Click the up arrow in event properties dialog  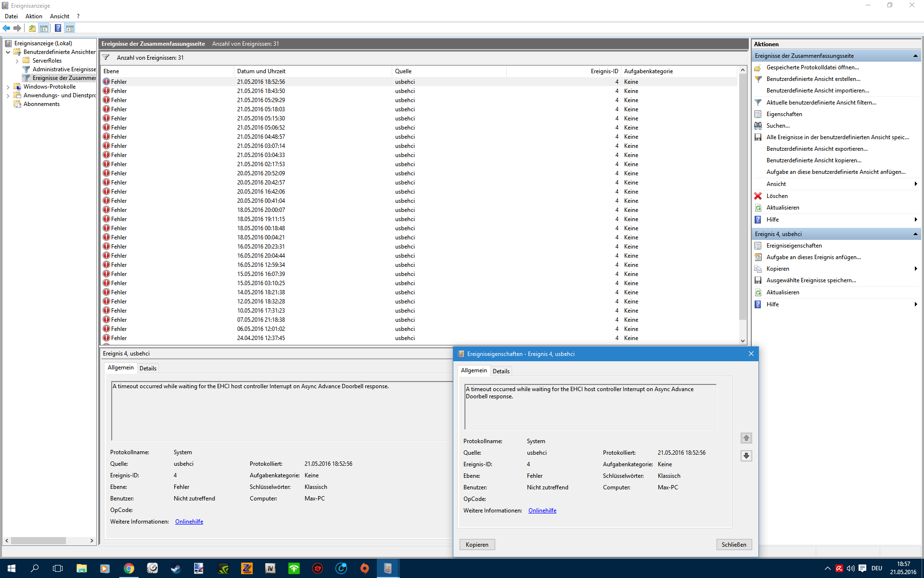[x=746, y=438]
